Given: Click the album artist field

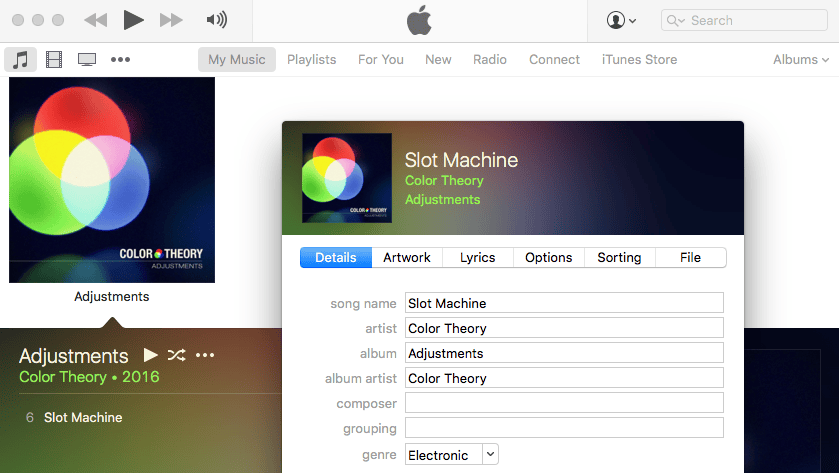Looking at the screenshot, I should [x=564, y=378].
